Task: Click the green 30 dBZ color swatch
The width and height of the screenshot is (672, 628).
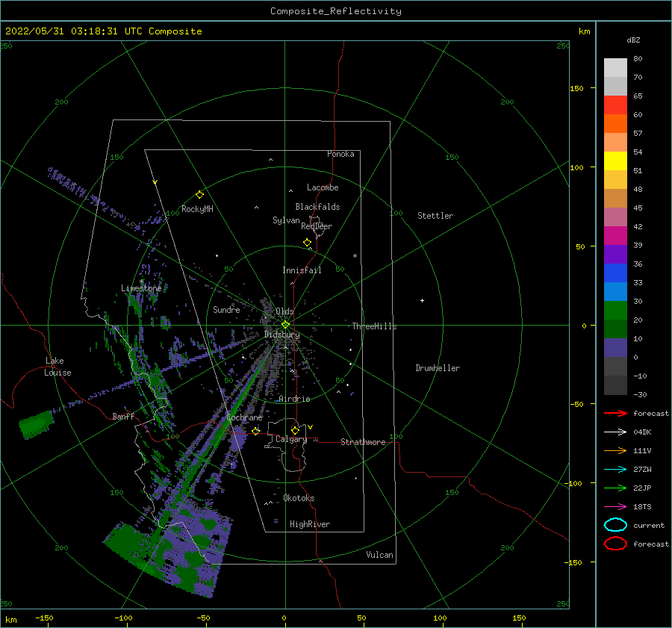Action: [615, 311]
